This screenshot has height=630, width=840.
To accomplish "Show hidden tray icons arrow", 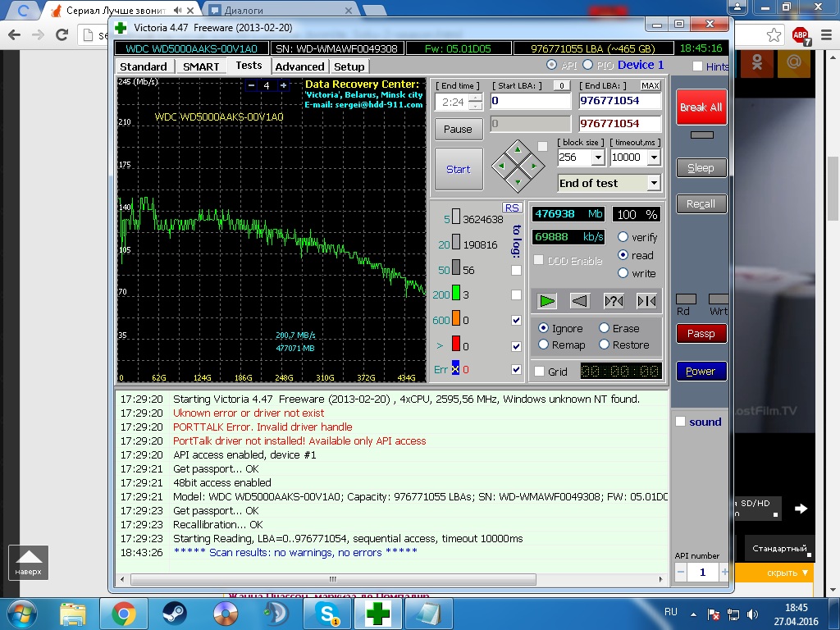I will point(693,614).
